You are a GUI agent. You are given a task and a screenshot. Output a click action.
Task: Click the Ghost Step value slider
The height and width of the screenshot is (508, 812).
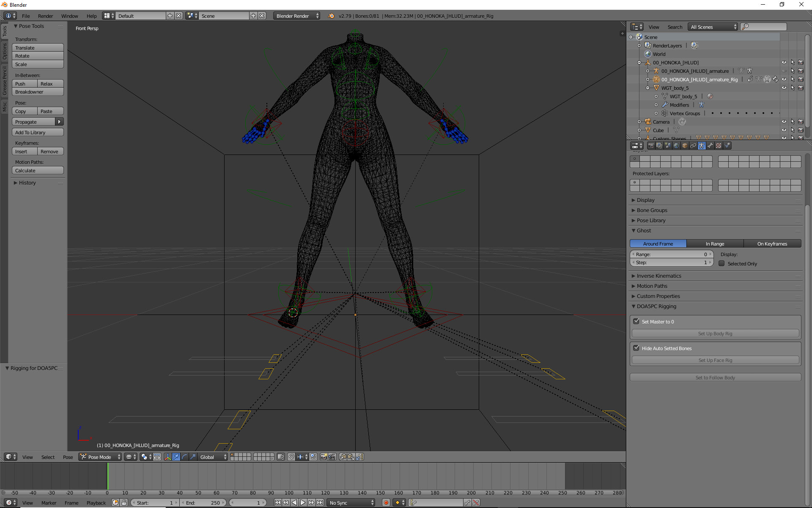tap(672, 262)
